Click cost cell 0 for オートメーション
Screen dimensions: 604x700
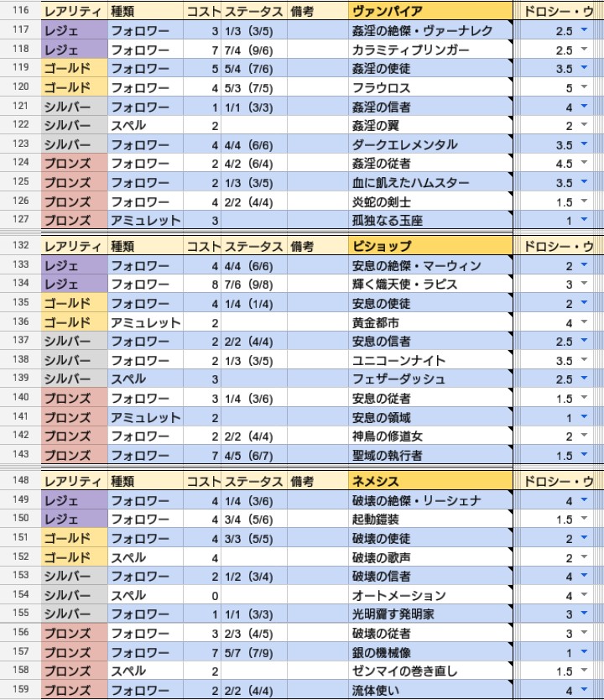point(202,595)
